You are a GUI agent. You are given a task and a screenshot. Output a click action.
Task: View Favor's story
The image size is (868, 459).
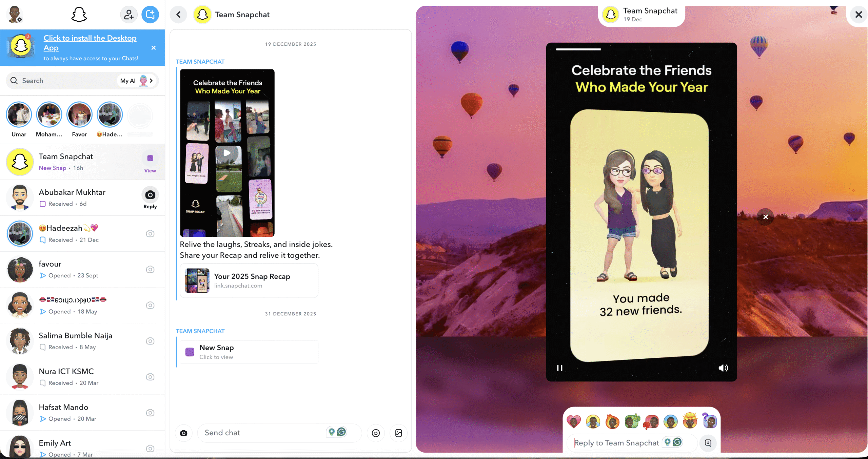click(x=79, y=115)
